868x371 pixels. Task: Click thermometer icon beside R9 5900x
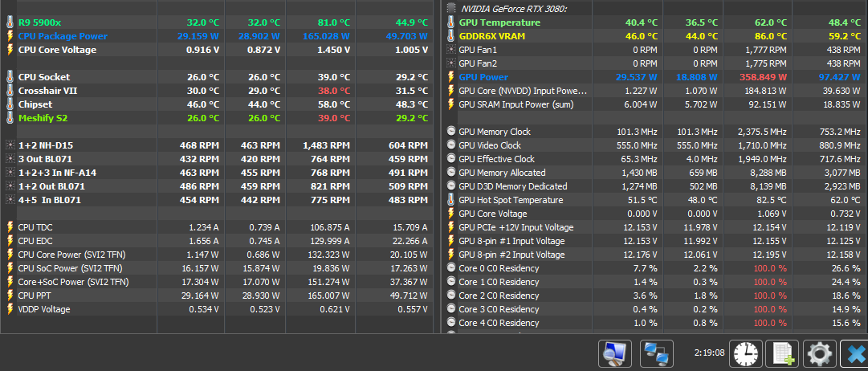[10, 22]
